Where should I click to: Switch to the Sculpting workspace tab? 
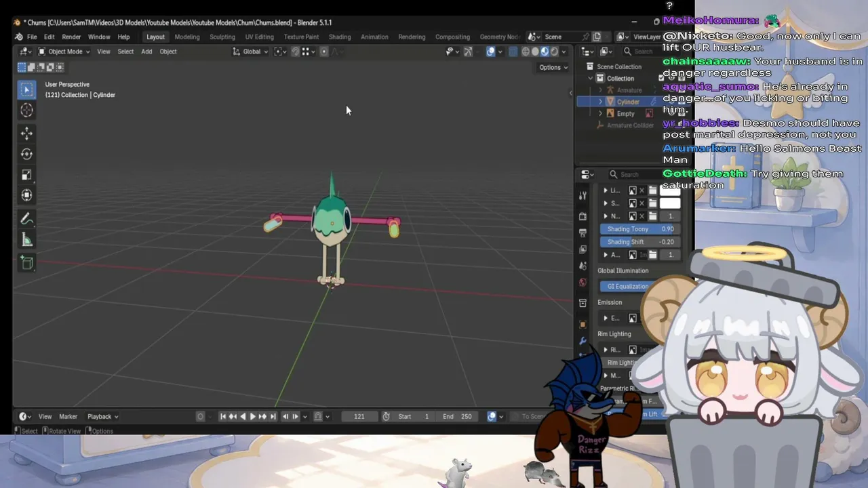click(222, 37)
